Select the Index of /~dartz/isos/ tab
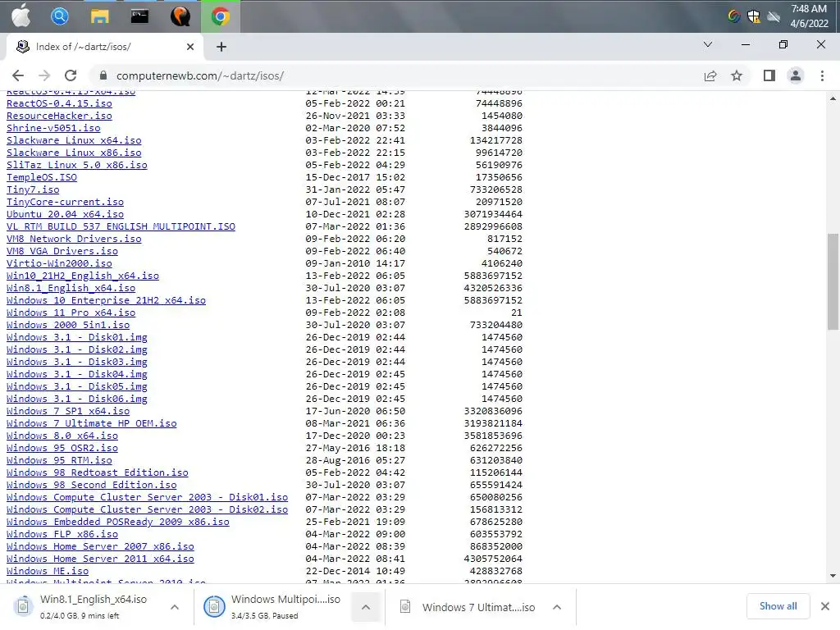This screenshot has width=840, height=630. 104,47
